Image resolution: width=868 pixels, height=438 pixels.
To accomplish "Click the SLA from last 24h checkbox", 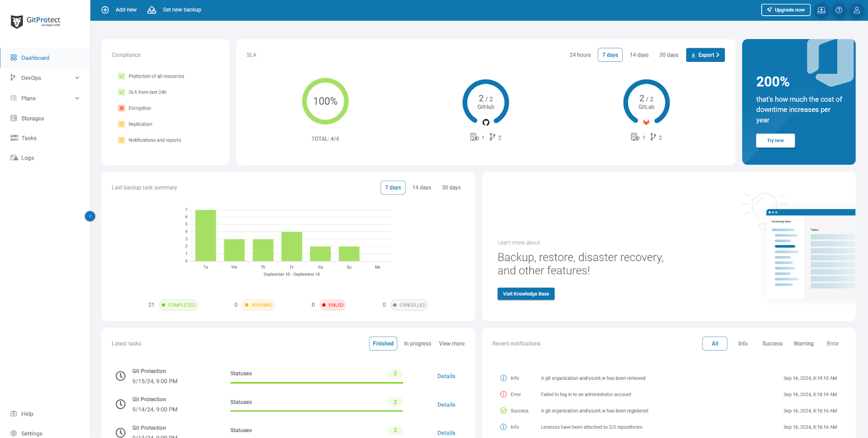I will (122, 92).
